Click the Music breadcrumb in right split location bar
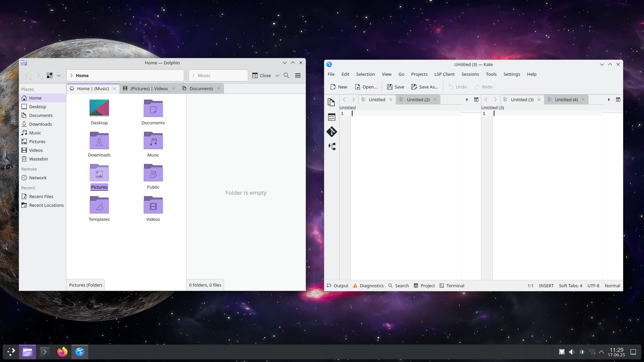The image size is (644, 362). [204, 75]
